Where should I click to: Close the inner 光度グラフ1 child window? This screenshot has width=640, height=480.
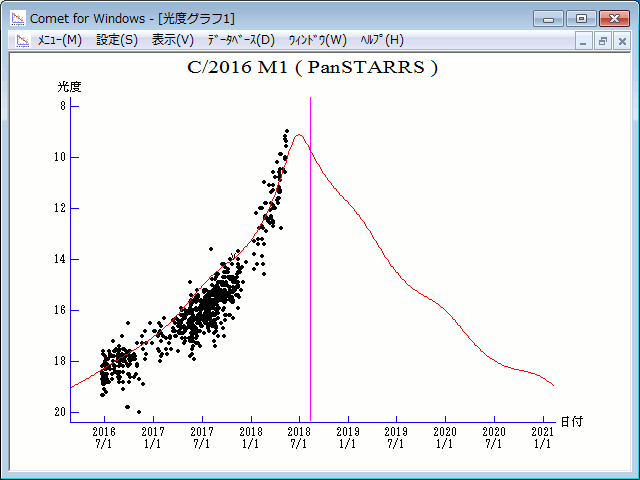(x=621, y=41)
